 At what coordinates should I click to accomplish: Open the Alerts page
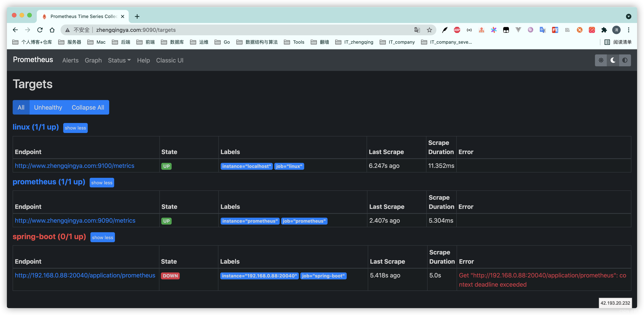click(x=70, y=60)
